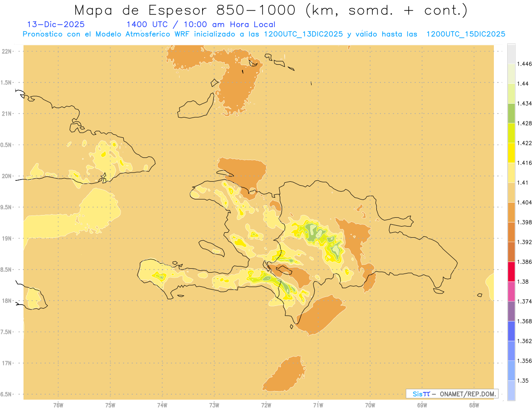The height and width of the screenshot is (411, 532).
Task: Click the 22N latitude label
Action: (x=8, y=51)
